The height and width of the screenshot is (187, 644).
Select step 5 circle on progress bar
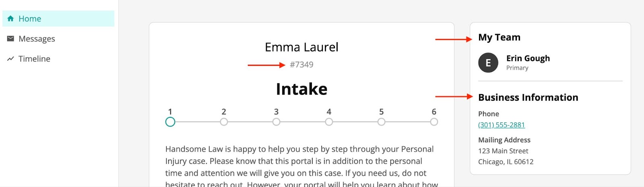[x=381, y=122]
